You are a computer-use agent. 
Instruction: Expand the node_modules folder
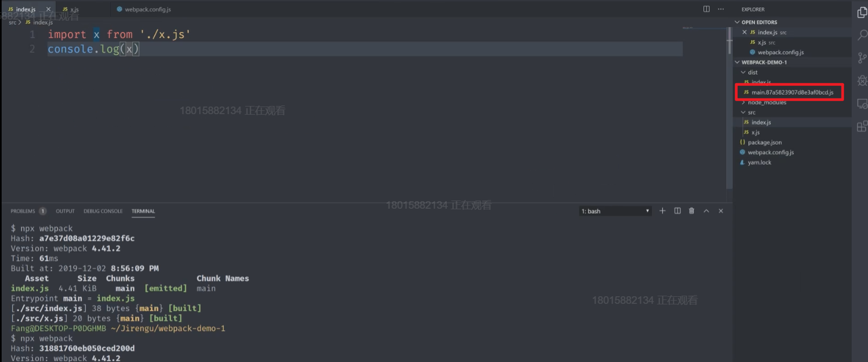click(792, 102)
